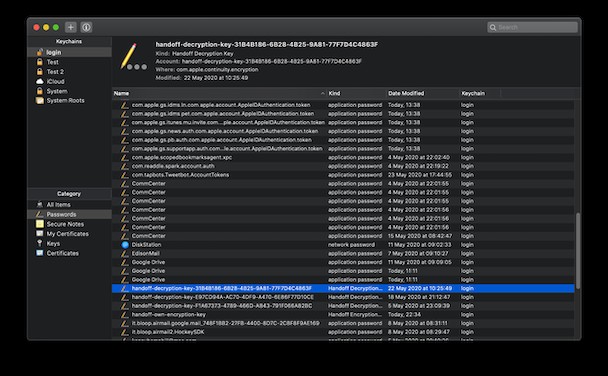Select Google Drive row dated 11 May 2020
Screen dimensions: 608x376
coord(343,262)
